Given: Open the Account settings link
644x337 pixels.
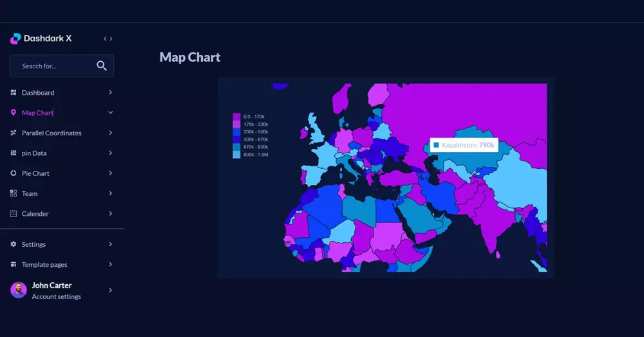Looking at the screenshot, I should (56, 296).
